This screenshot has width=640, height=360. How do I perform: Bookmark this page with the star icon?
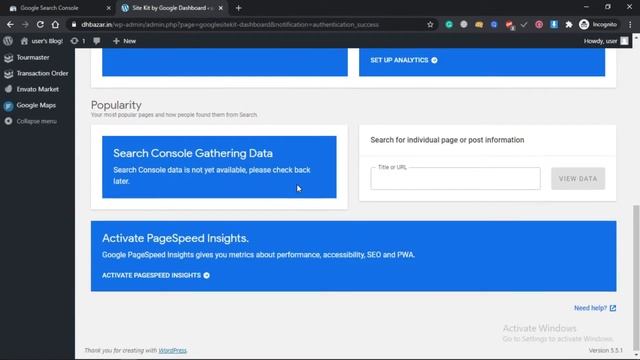(x=430, y=24)
